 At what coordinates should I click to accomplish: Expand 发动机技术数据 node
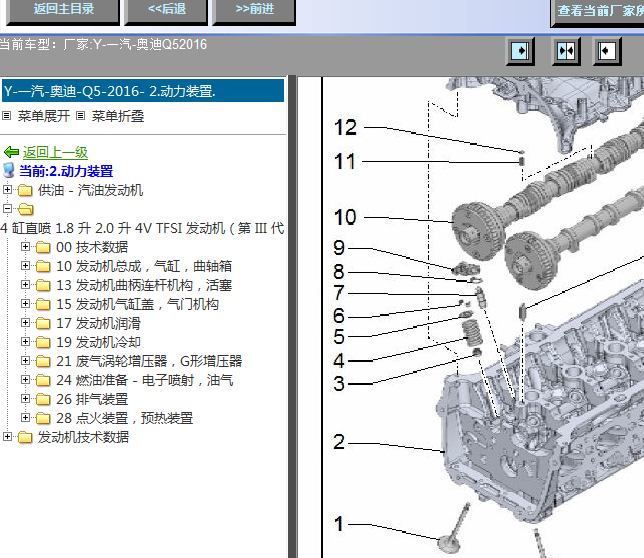[x=7, y=436]
